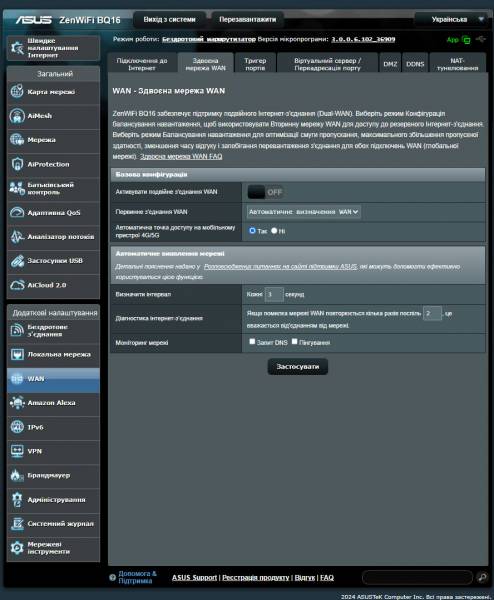Open the Adaptive QoS gauge icon

(17, 212)
